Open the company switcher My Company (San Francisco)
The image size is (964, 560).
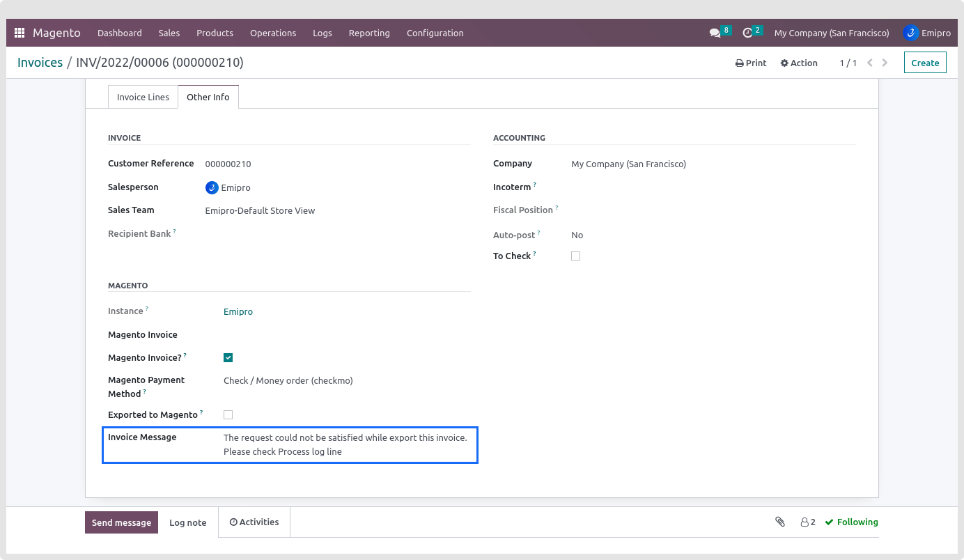tap(831, 33)
